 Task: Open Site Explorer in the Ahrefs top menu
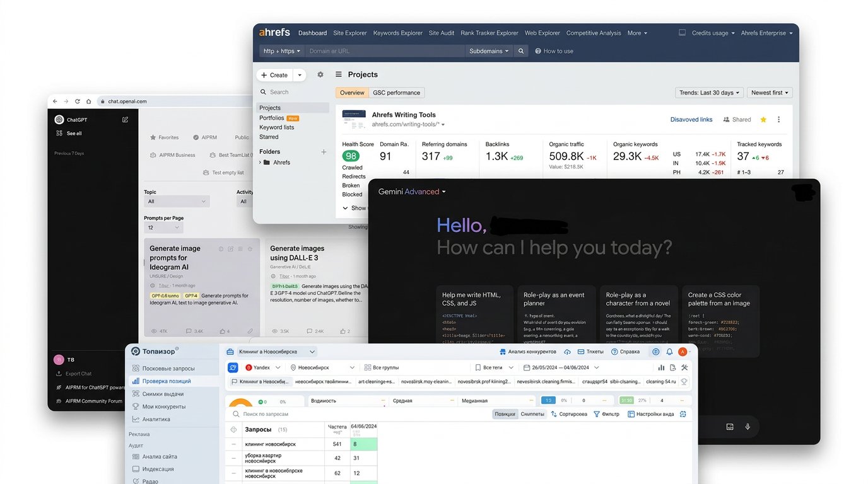click(350, 33)
